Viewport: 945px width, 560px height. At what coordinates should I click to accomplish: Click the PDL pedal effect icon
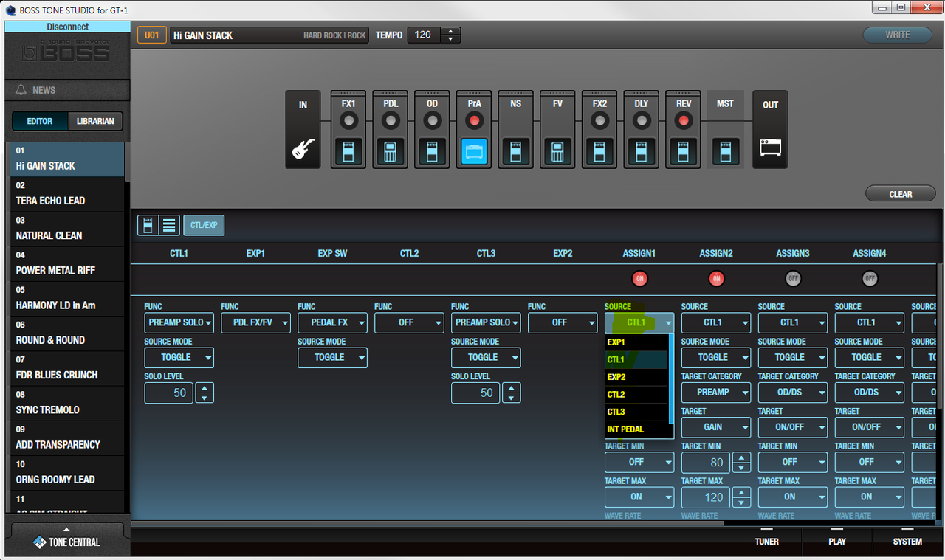pos(391,151)
